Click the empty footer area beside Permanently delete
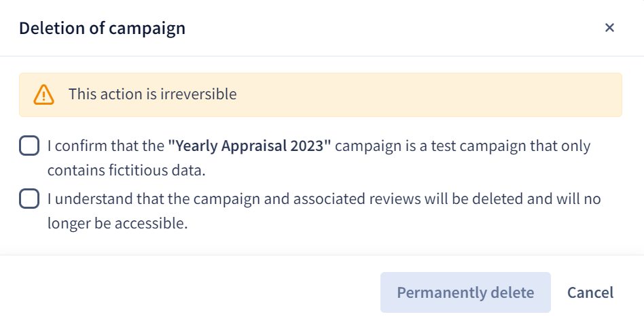The image size is (644, 323). pyautogui.click(x=197, y=292)
